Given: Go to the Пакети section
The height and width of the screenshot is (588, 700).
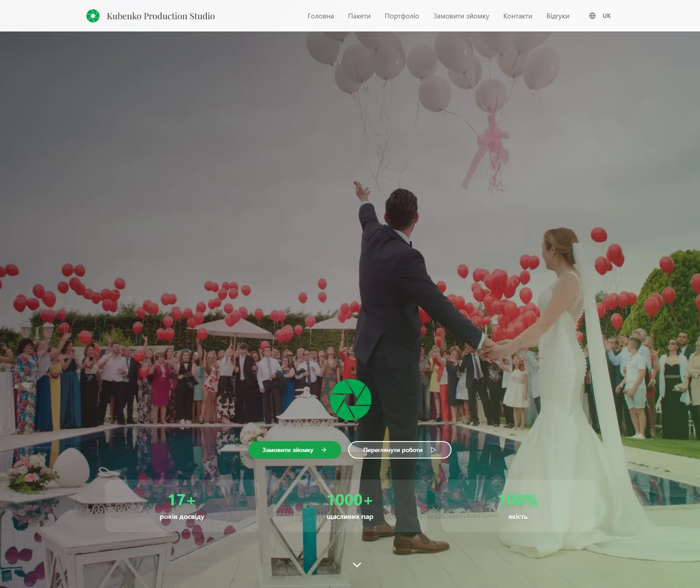Looking at the screenshot, I should tap(359, 16).
